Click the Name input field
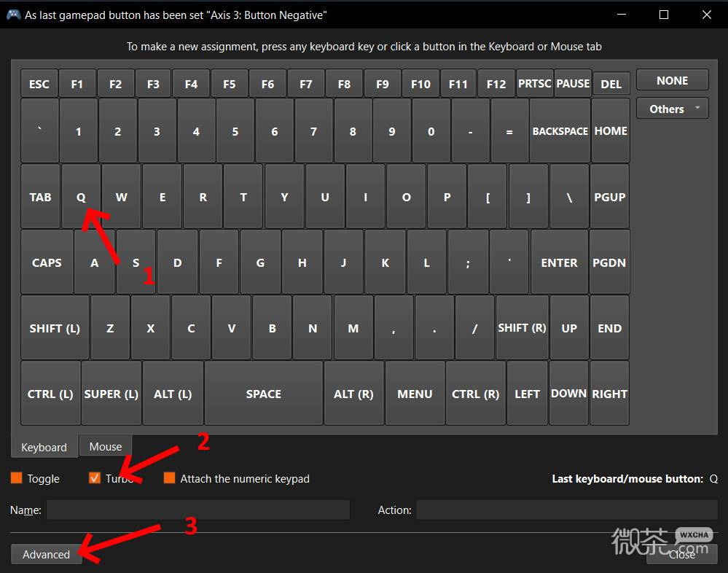728x573 pixels. (198, 510)
